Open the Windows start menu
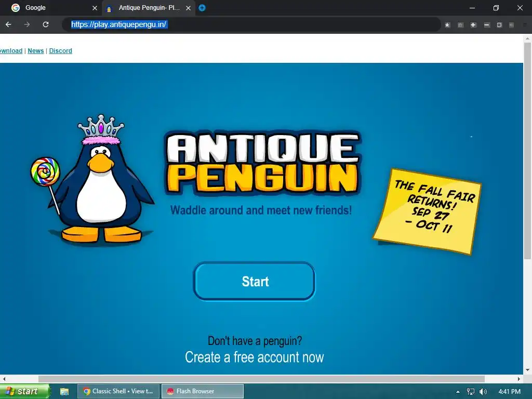Viewport: 532px width, 399px height. click(x=24, y=391)
